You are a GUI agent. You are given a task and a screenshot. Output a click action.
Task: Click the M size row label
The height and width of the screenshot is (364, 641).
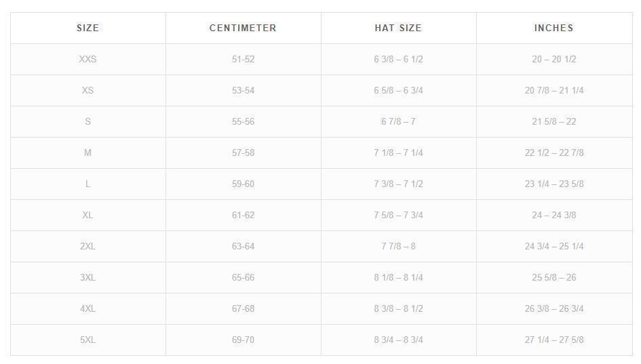[88, 153]
